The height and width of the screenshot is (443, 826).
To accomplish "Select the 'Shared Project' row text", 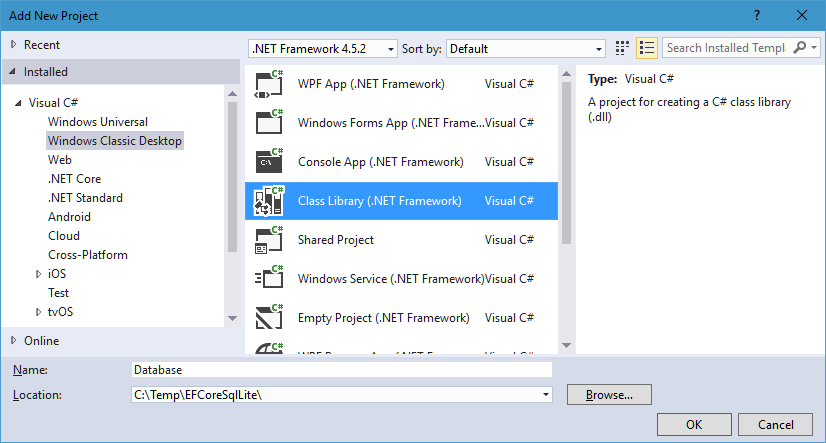I will click(x=336, y=240).
